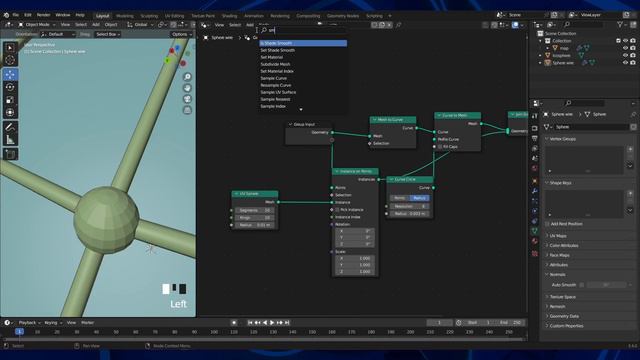Switch to the Modeling workspace tab
Viewport: 640px width, 360px height.
tap(124, 16)
